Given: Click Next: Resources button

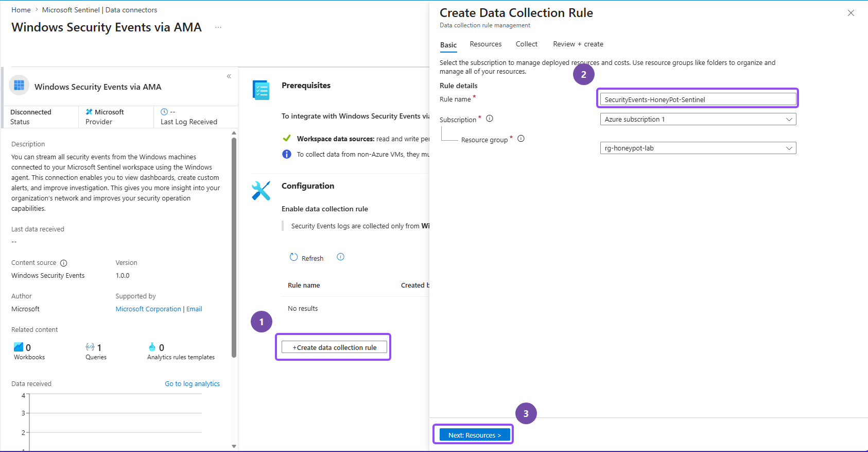Looking at the screenshot, I should (475, 435).
